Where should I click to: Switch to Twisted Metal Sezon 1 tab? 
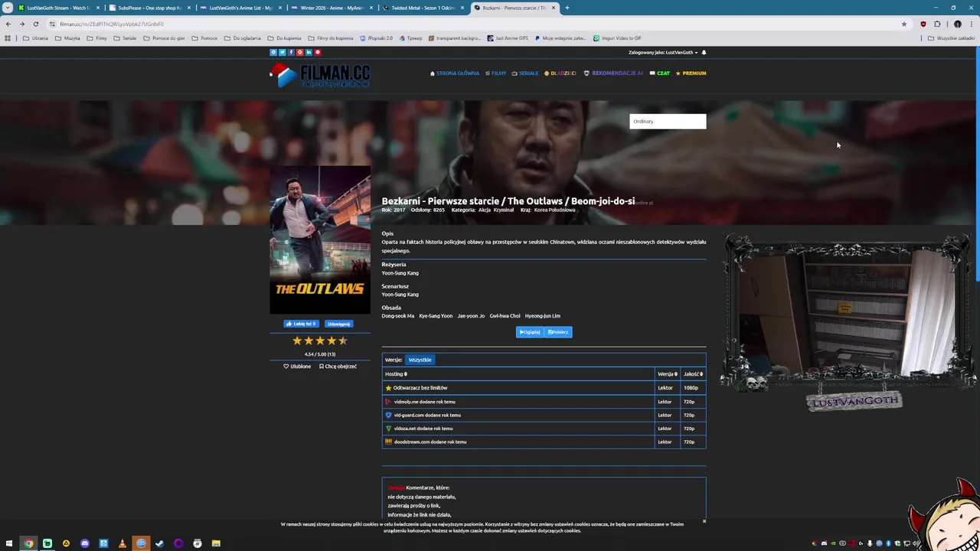[422, 8]
